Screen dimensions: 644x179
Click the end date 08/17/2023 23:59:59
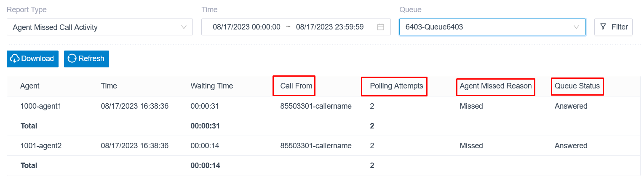(x=330, y=27)
